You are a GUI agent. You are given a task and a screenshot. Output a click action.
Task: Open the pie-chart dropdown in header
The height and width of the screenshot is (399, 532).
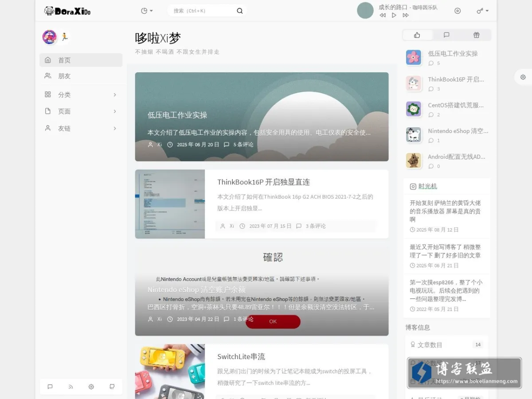click(x=147, y=11)
